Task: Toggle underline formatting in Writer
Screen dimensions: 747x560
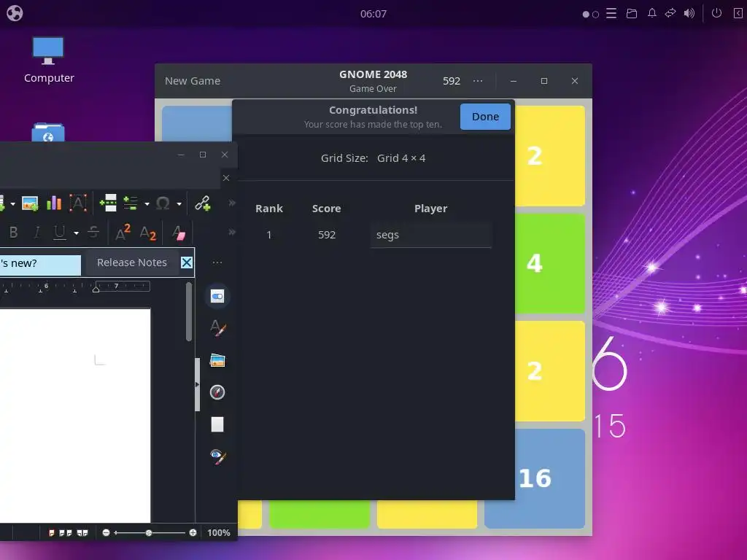Action: point(60,233)
